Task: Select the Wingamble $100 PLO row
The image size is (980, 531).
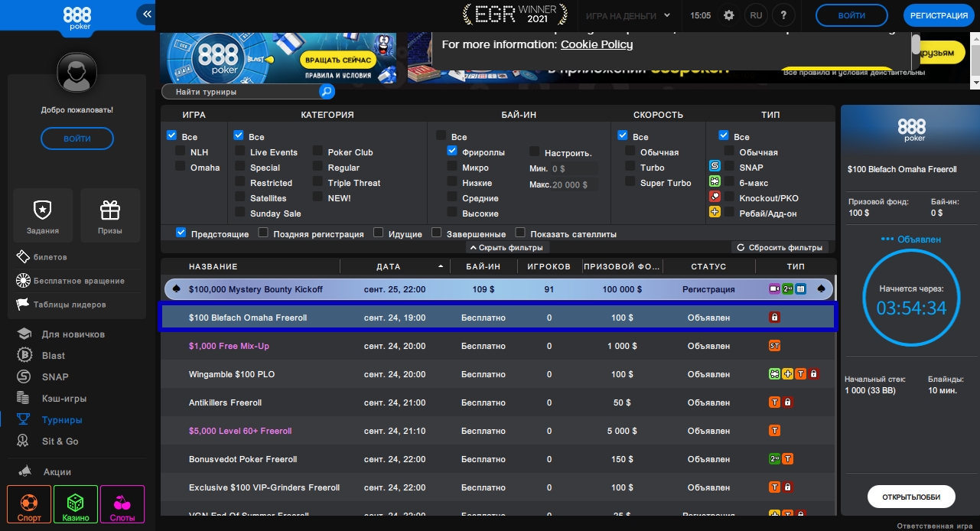Action: tap(497, 374)
